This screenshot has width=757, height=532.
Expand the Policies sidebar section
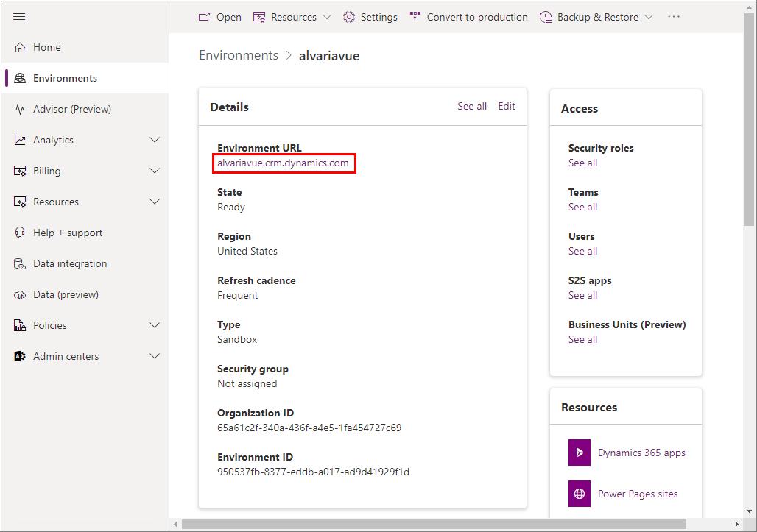(155, 325)
